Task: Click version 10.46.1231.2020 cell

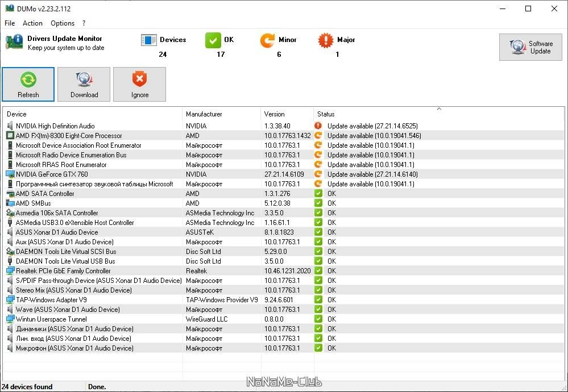Action: 288,271
